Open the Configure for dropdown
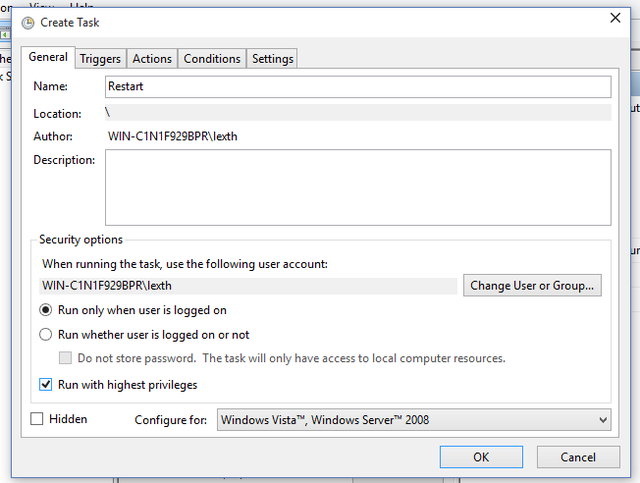This screenshot has height=483, width=640. point(414,420)
